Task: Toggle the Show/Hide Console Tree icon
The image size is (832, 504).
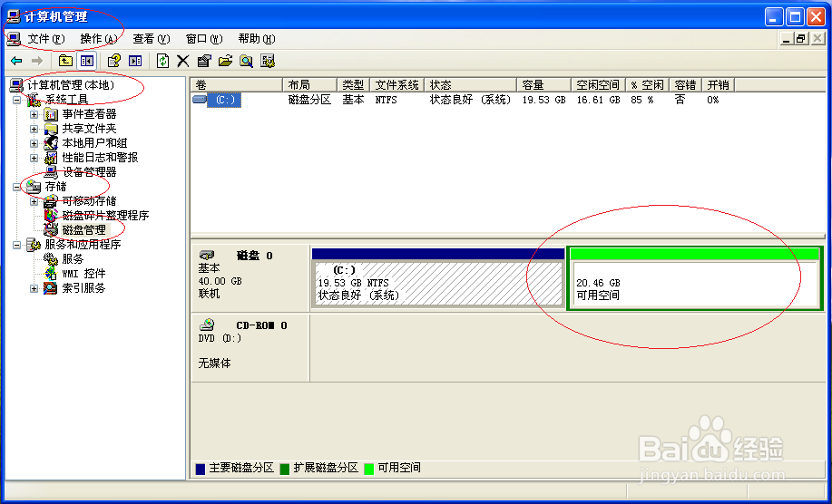Action: coord(87,61)
